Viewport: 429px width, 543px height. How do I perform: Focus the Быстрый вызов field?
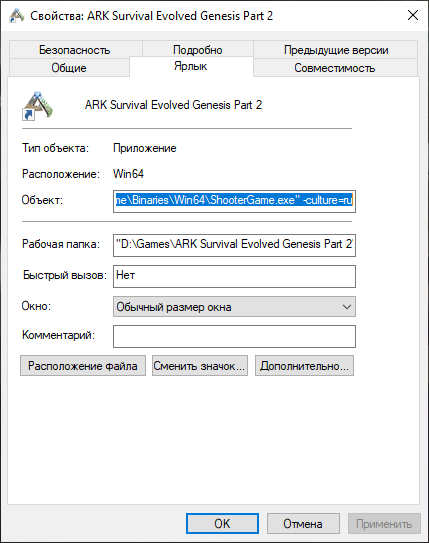pyautogui.click(x=234, y=276)
